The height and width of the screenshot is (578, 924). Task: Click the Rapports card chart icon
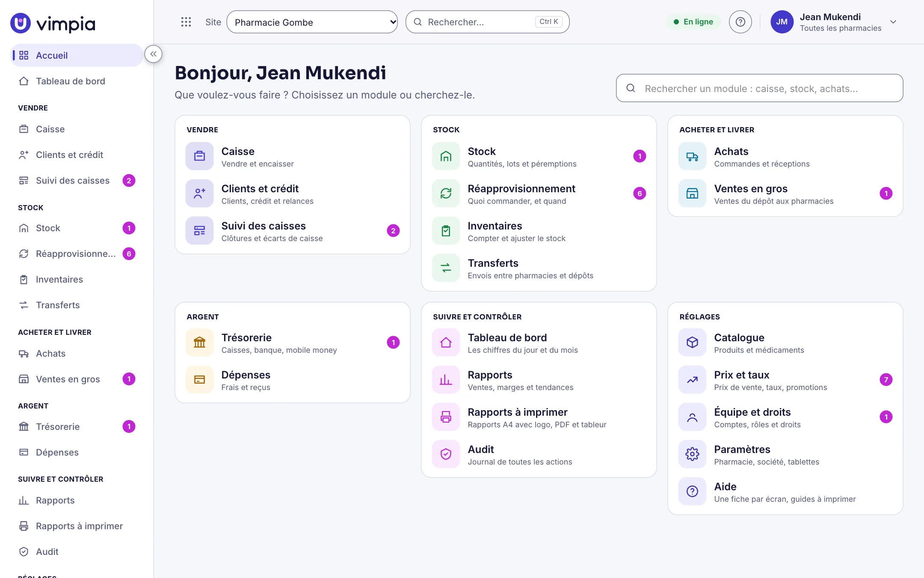click(x=446, y=380)
